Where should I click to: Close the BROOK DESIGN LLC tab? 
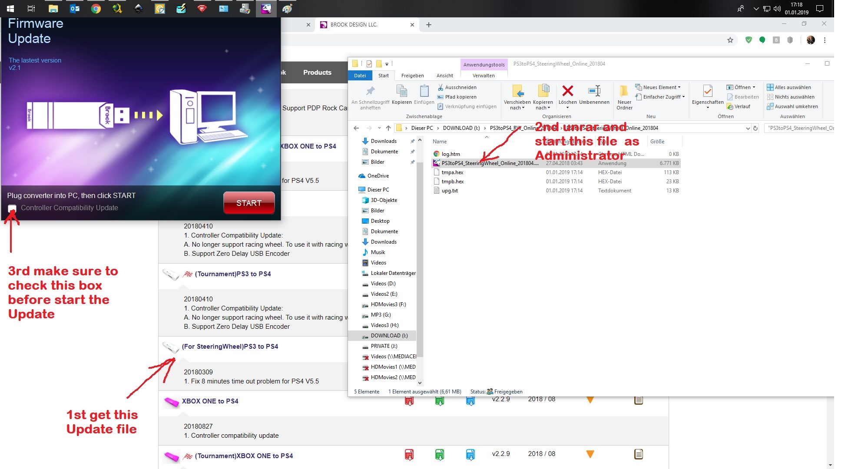[412, 25]
